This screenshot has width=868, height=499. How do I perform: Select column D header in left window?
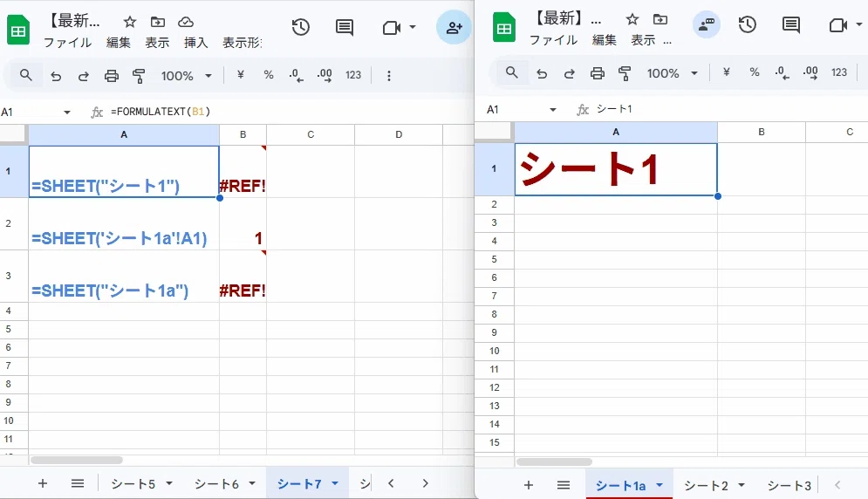tap(399, 134)
